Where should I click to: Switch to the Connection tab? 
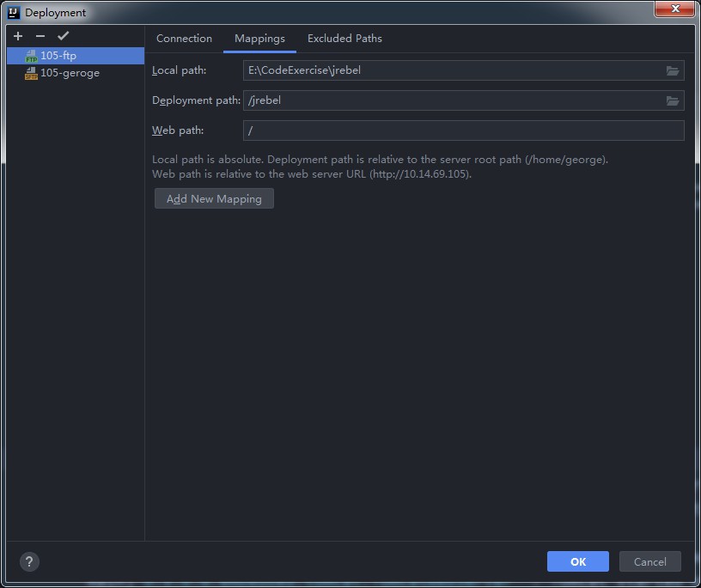tap(184, 39)
